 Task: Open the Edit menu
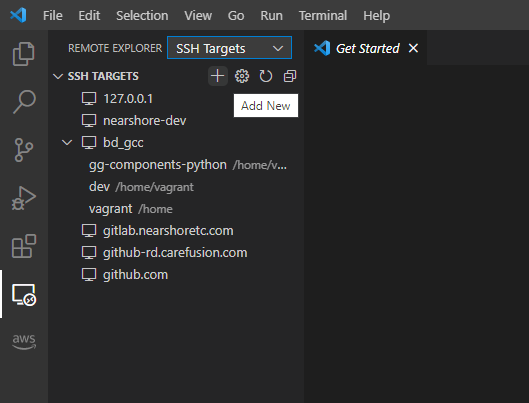89,16
